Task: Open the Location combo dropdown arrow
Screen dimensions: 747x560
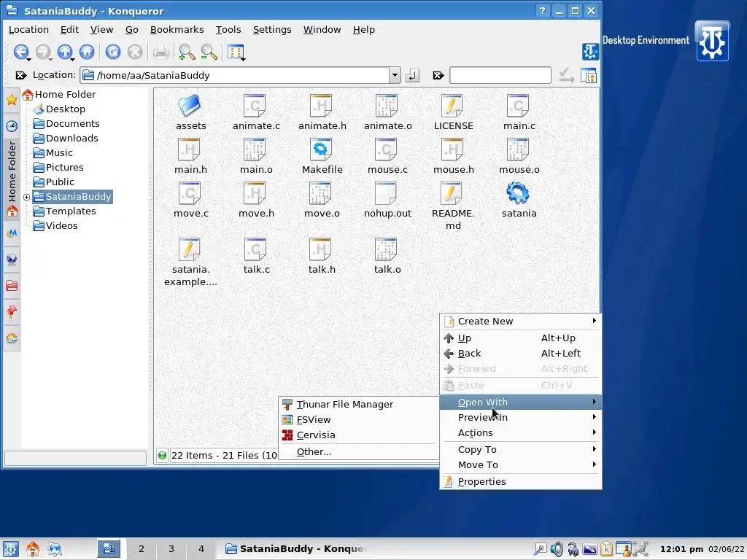Action: [395, 75]
